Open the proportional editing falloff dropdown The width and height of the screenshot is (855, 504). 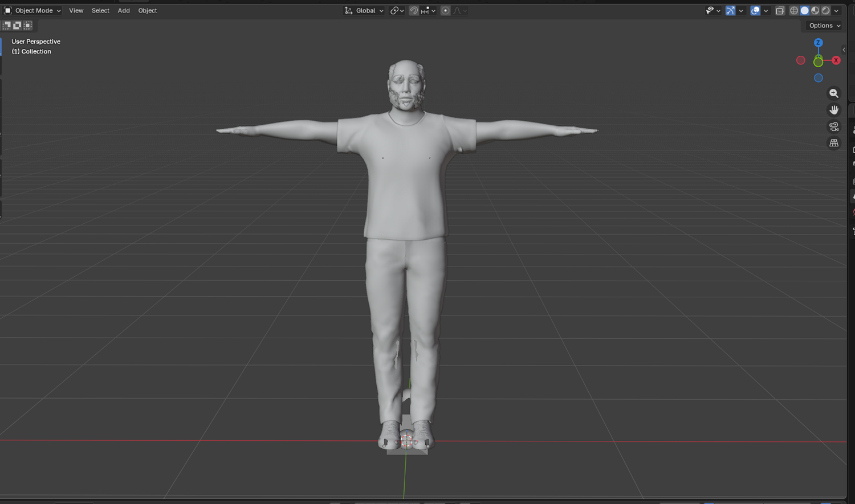click(x=460, y=10)
